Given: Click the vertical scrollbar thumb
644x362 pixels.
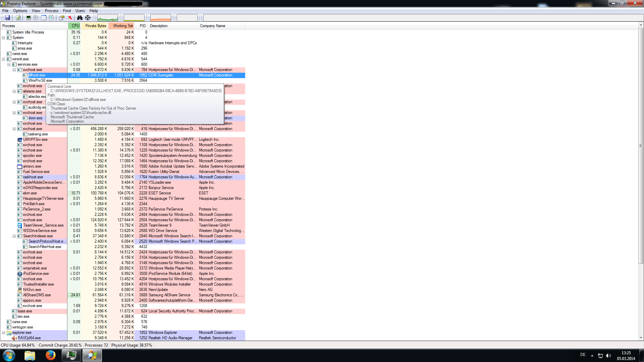Looking at the screenshot, I should click(641, 146).
